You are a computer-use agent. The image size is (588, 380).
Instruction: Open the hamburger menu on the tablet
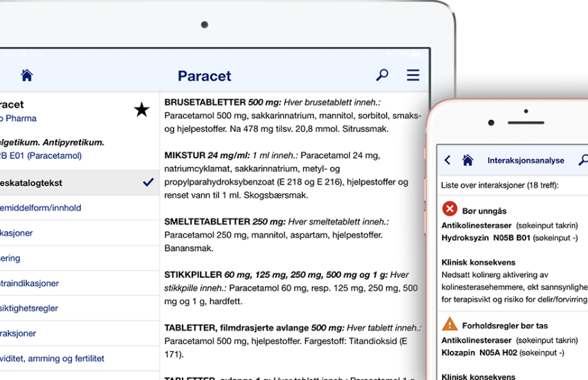413,75
